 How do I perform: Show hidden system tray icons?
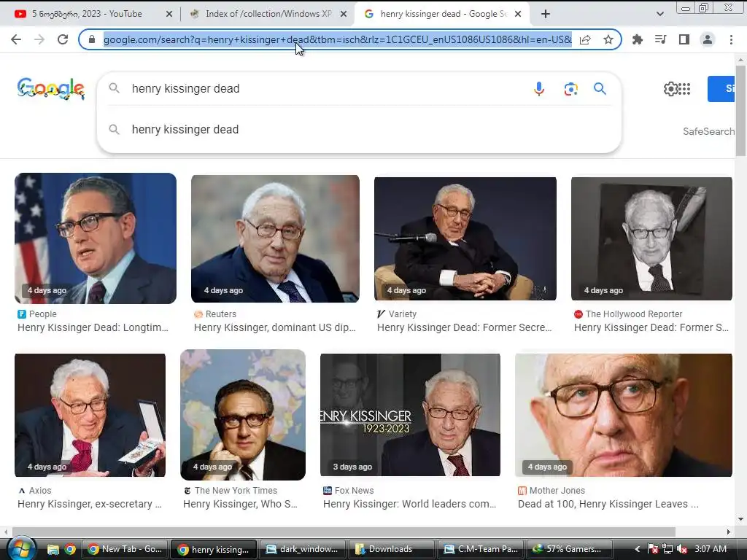pyautogui.click(x=638, y=550)
